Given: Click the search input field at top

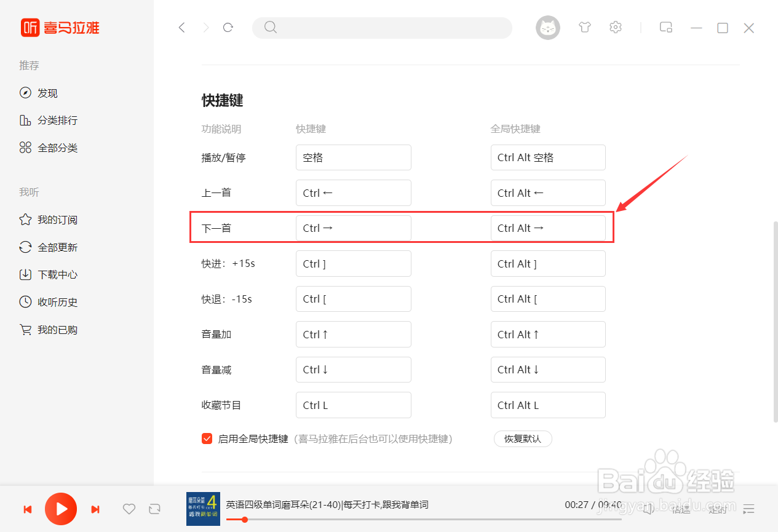Looking at the screenshot, I should click(x=381, y=27).
